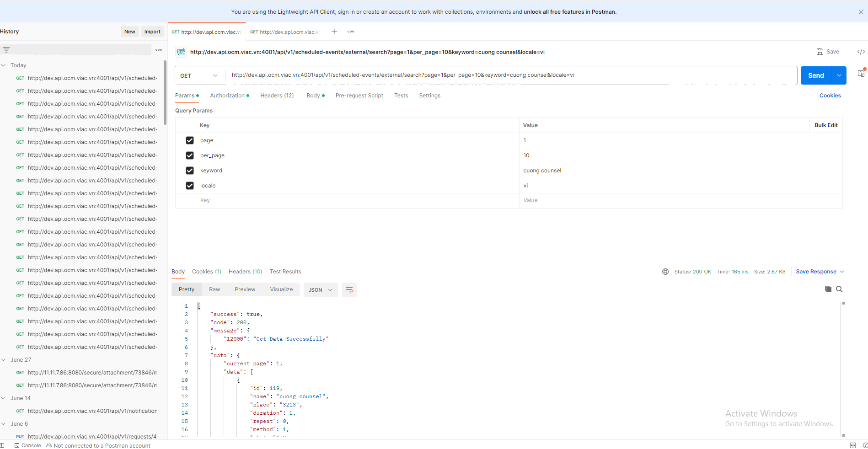Open the right sidebar info panel
Viewport: 868px width, 449px height.
coord(861,73)
